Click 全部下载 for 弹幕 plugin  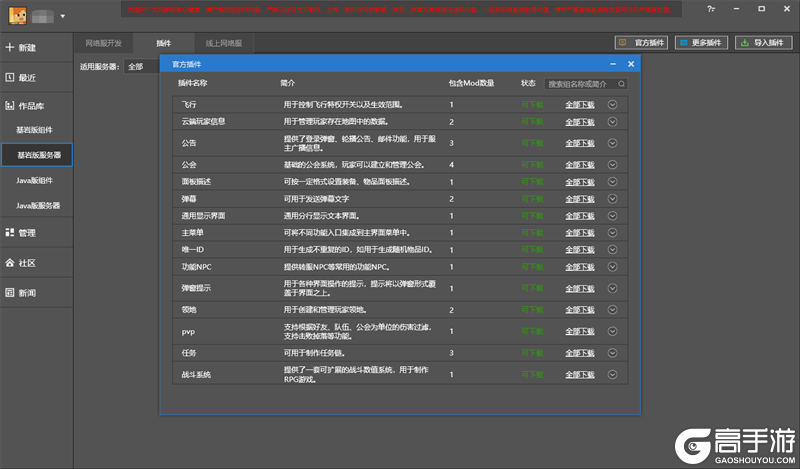pyautogui.click(x=580, y=199)
